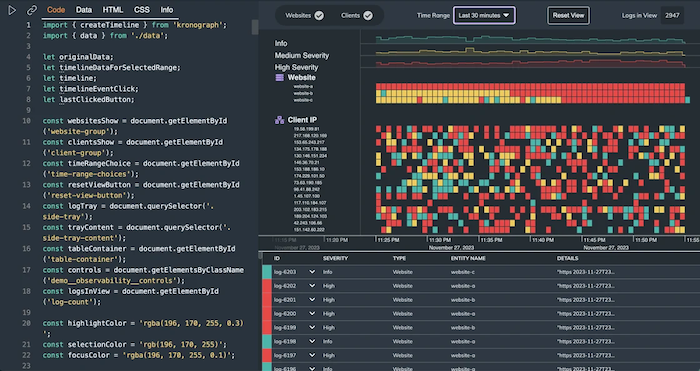Click the 11:40 PM timeline tick
This screenshot has width=700, height=371.
click(x=543, y=240)
